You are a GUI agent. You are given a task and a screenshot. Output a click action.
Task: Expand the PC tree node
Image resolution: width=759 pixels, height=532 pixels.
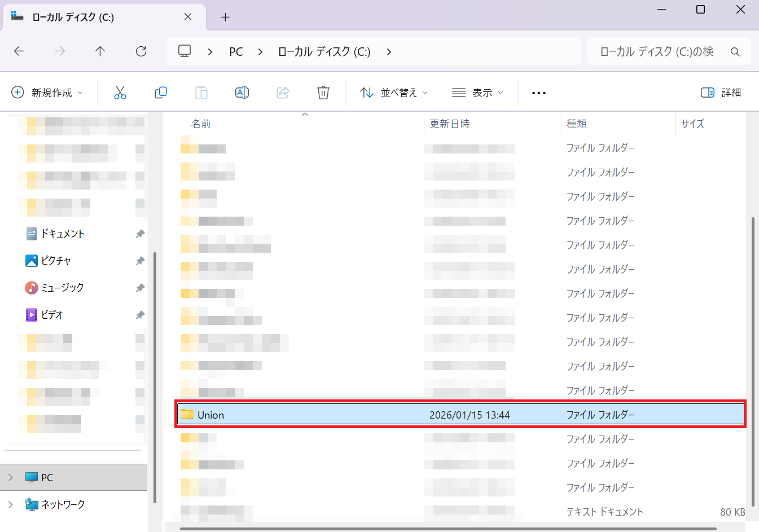(11, 477)
